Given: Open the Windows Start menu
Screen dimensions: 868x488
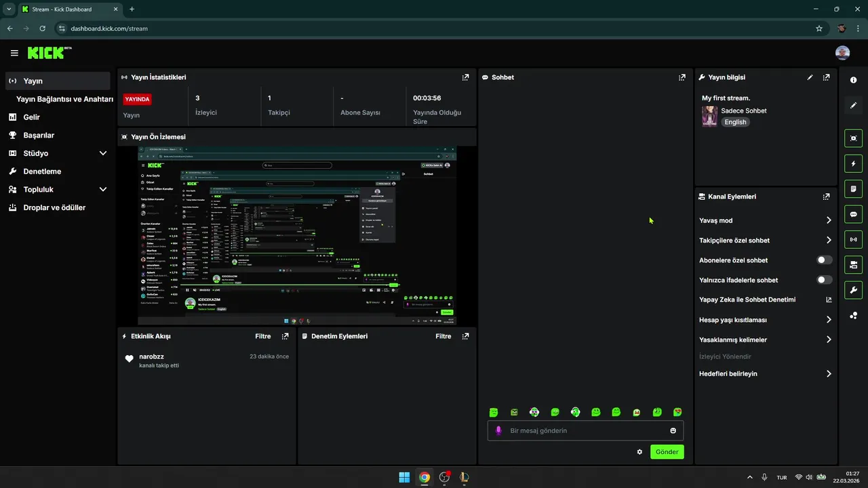Looking at the screenshot, I should click(x=404, y=477).
